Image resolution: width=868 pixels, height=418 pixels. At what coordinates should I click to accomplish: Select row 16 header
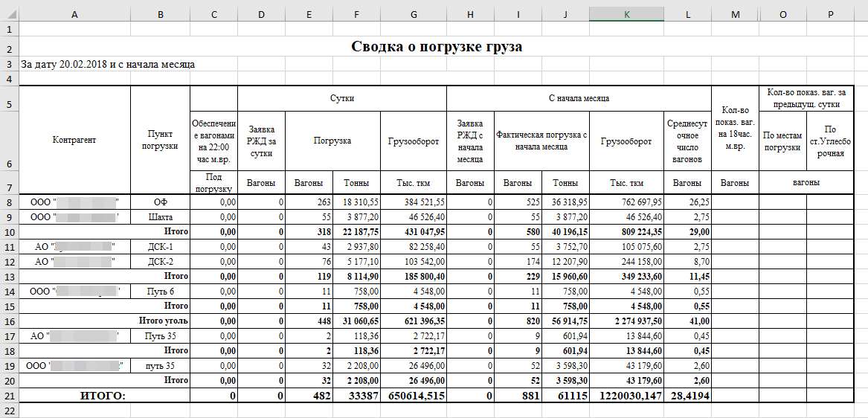click(10, 321)
